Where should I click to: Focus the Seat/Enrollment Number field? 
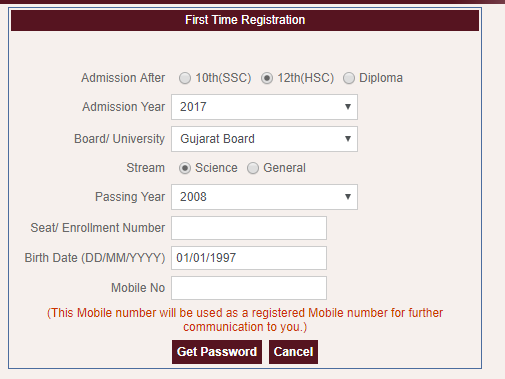[x=249, y=228]
